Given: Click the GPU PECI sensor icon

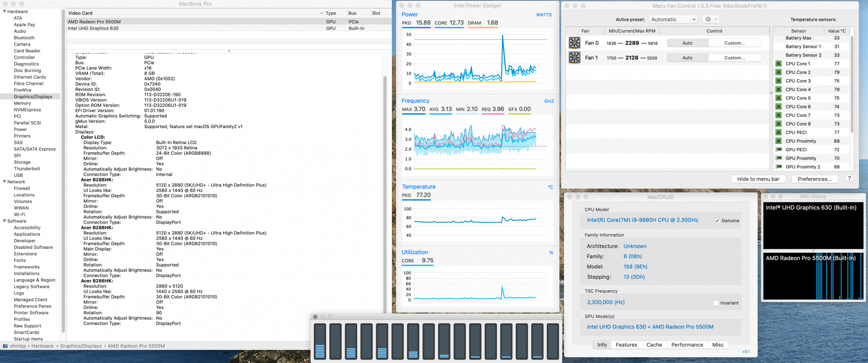Looking at the screenshot, I should [x=779, y=149].
